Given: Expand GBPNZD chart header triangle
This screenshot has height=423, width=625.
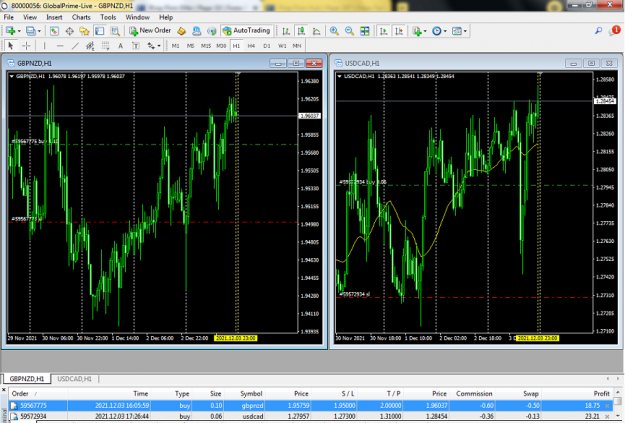Looking at the screenshot, I should coord(12,76).
